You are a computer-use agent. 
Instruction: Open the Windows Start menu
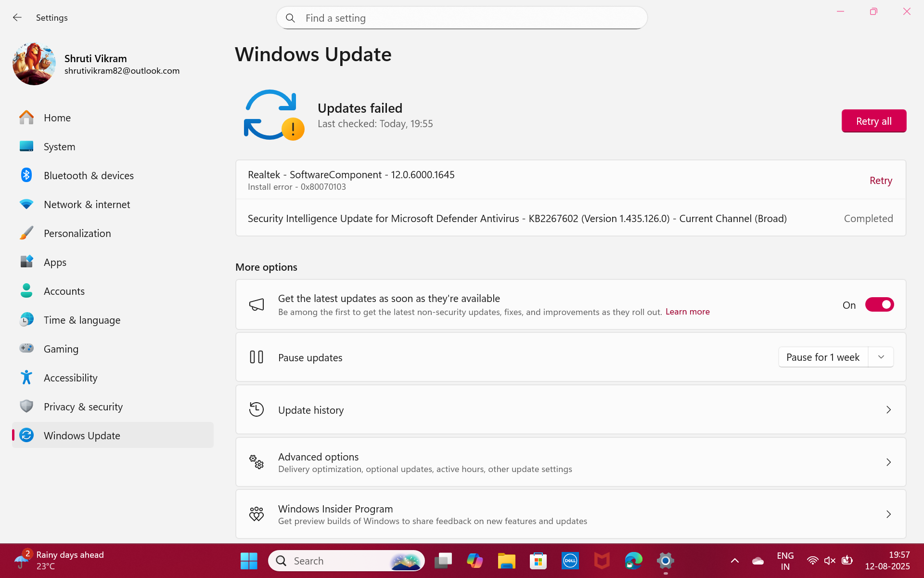coord(249,561)
